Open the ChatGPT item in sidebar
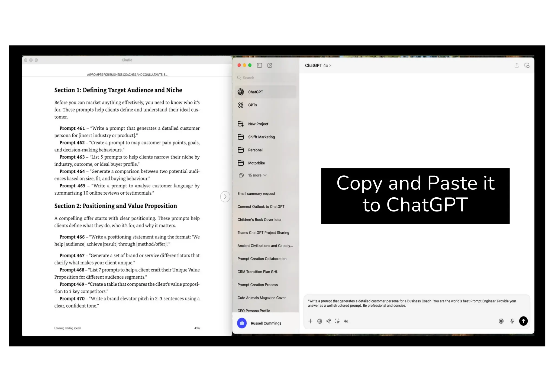 (266, 92)
